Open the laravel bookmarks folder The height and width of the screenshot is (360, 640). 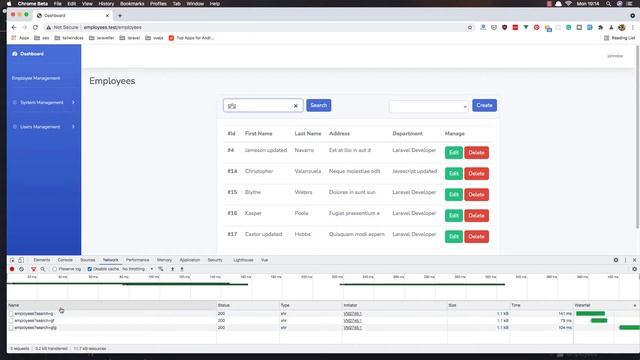tap(129, 38)
